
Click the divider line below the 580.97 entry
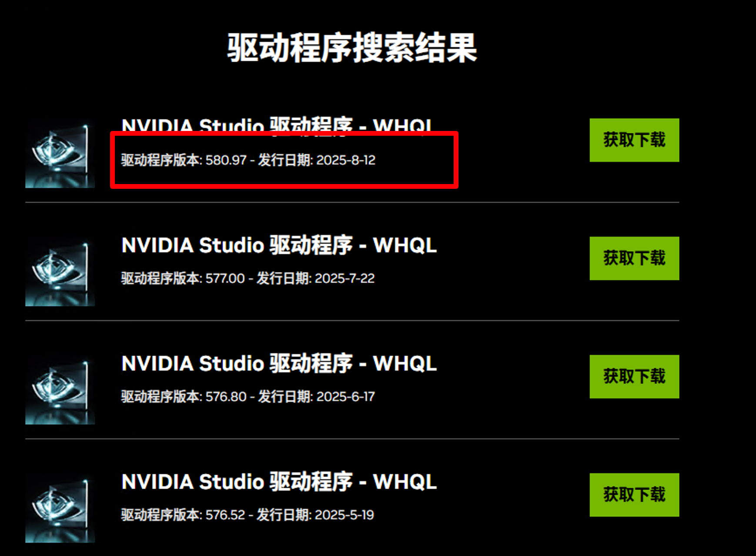[x=352, y=202]
